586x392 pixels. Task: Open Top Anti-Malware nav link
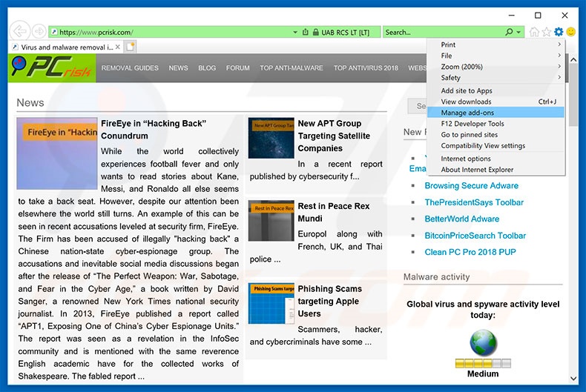(x=292, y=68)
